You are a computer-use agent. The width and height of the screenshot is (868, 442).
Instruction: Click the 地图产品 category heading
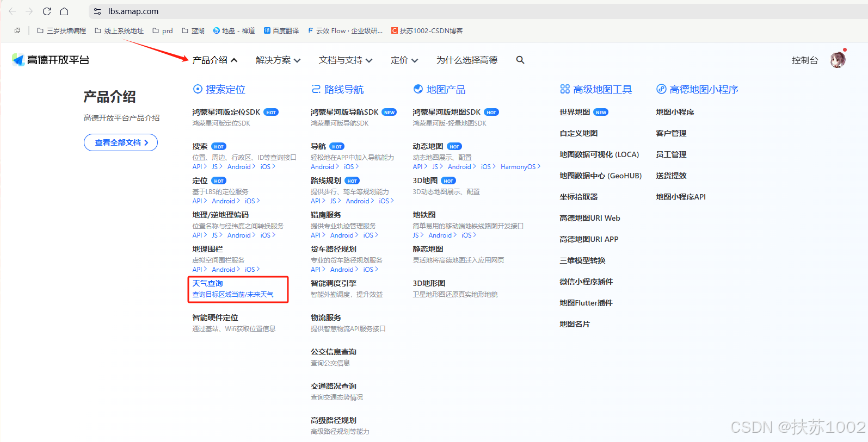[439, 89]
